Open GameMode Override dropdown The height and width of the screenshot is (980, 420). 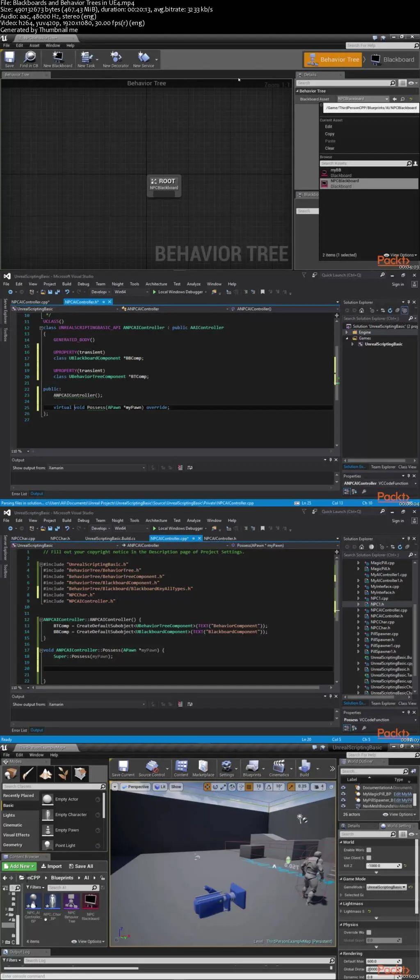386,887
